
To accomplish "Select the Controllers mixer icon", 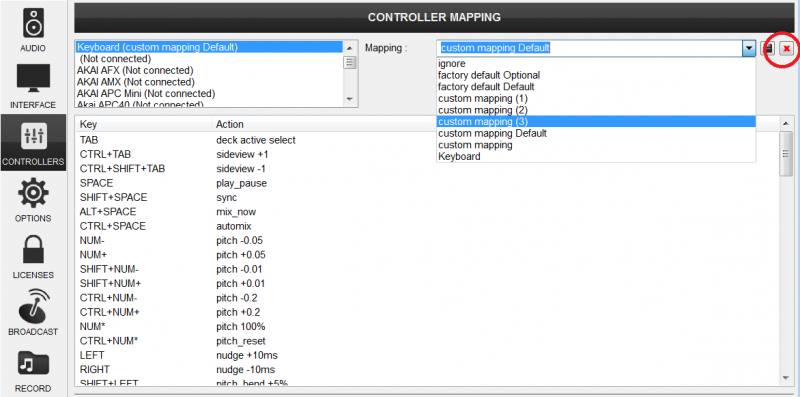I will coord(33,136).
